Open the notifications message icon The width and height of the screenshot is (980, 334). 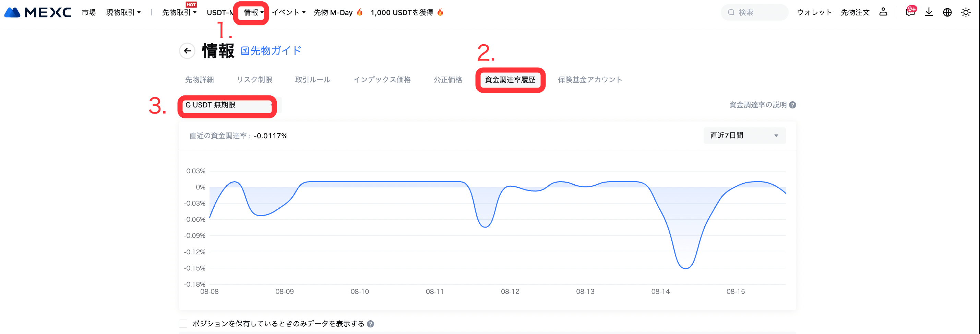(x=910, y=12)
